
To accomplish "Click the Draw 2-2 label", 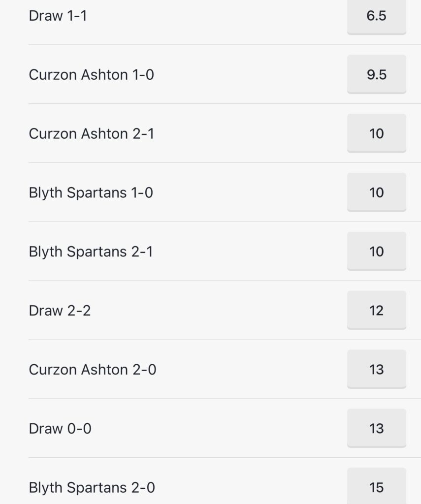I will pyautogui.click(x=60, y=311).
